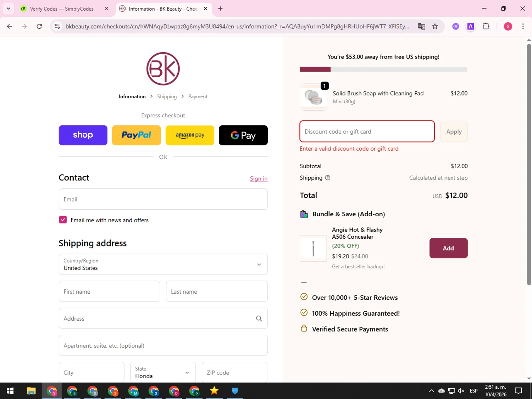Viewport: 532px width, 399px height.
Task: Add the A506 Concealer to order
Action: click(448, 248)
